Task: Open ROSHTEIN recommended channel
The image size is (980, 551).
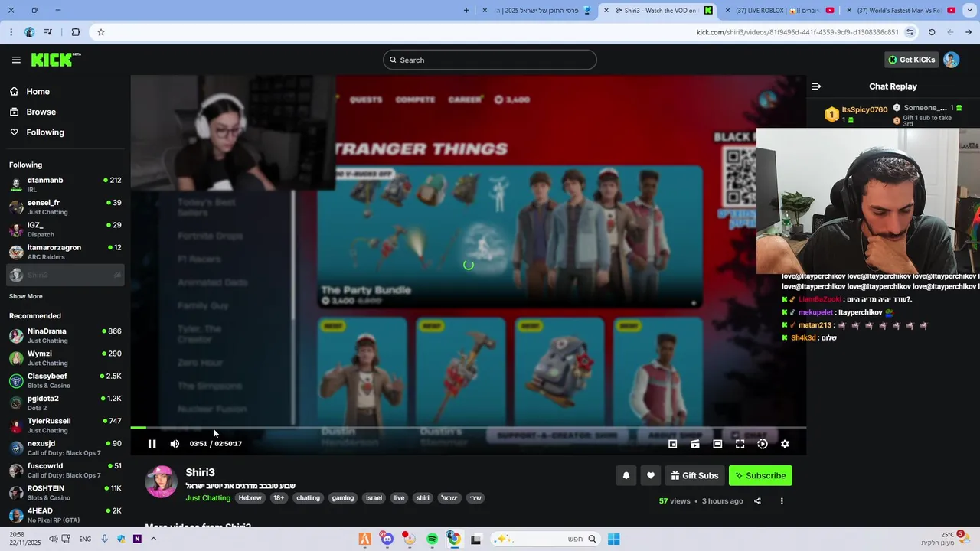Action: [65, 492]
